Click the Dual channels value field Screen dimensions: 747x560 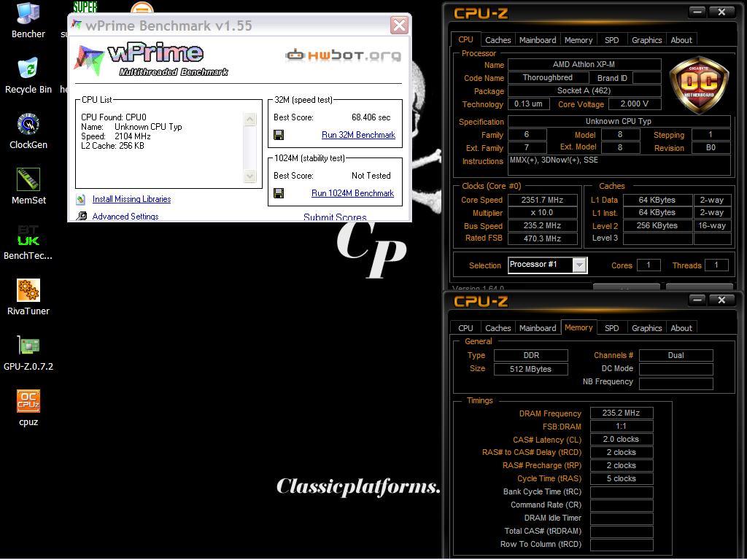676,355
